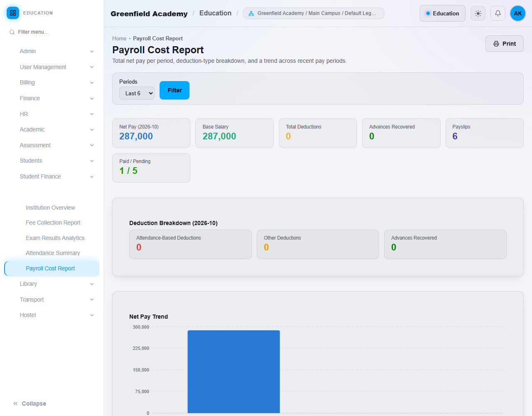Click the Other Deductions card

318,244
